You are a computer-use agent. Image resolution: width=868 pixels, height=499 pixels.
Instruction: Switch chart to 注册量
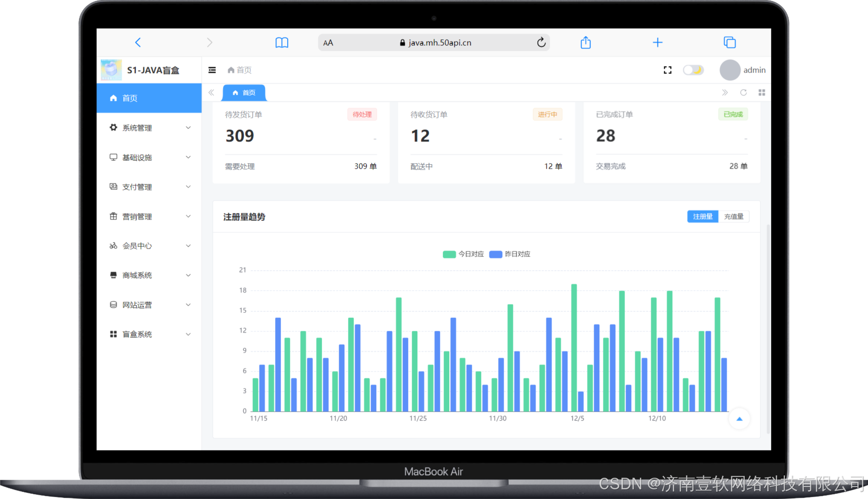click(703, 216)
